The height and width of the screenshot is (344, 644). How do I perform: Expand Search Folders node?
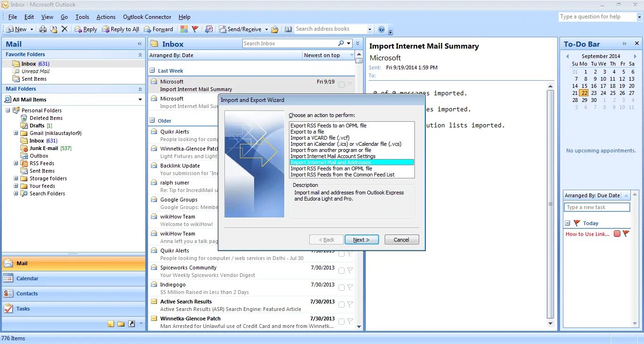[x=16, y=193]
